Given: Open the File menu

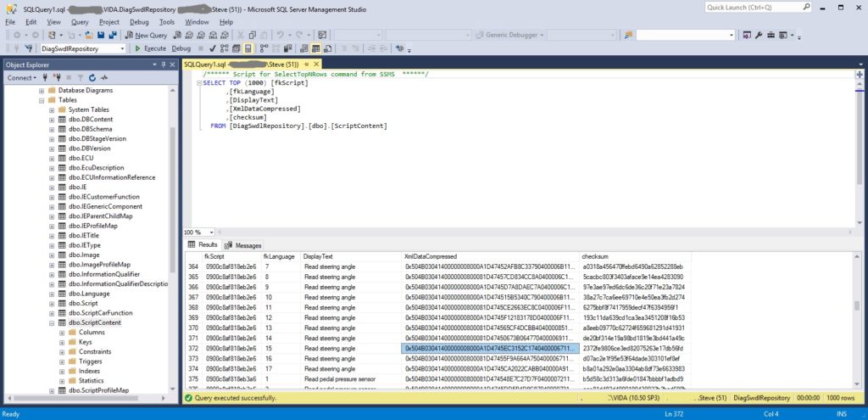Looking at the screenshot, I should pyautogui.click(x=10, y=22).
